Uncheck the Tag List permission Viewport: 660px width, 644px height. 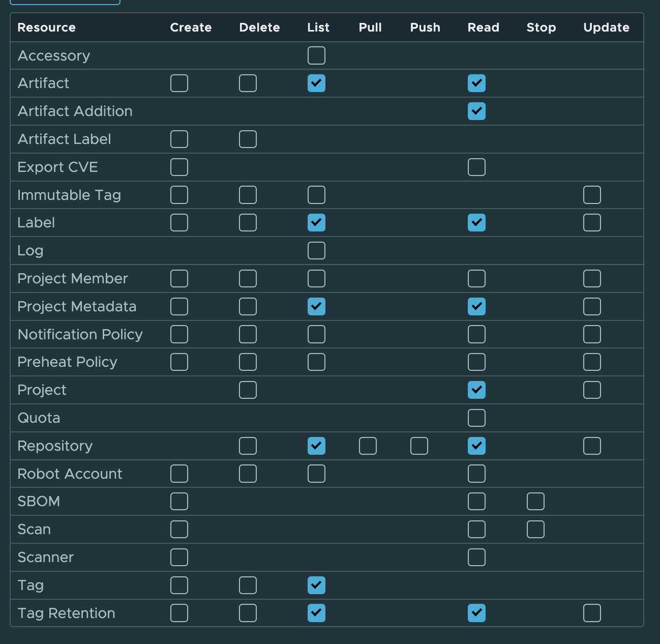coord(316,586)
